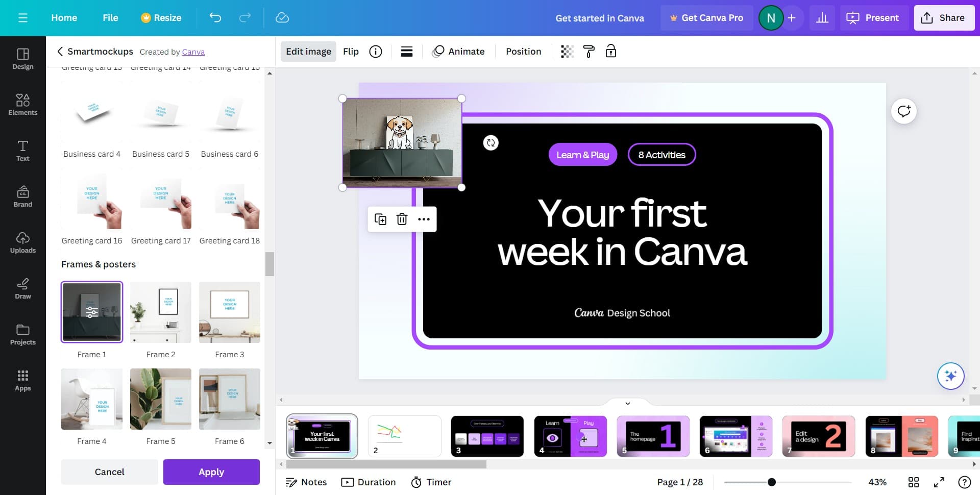Open the File menu
The height and width of the screenshot is (495, 980).
(110, 18)
